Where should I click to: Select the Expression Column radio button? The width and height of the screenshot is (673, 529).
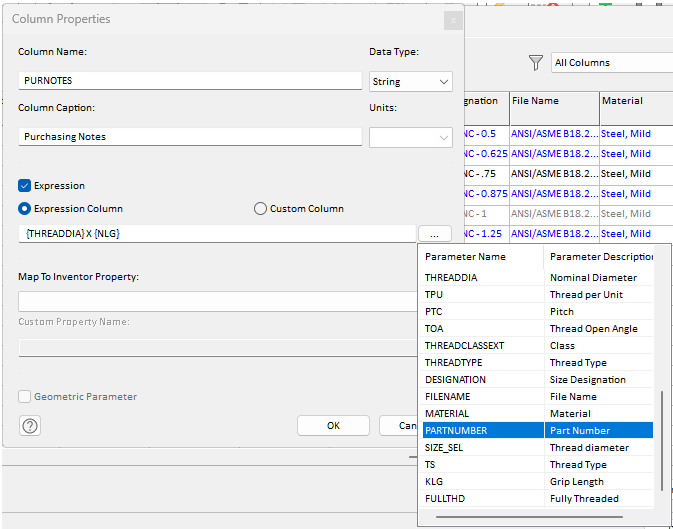pyautogui.click(x=24, y=209)
